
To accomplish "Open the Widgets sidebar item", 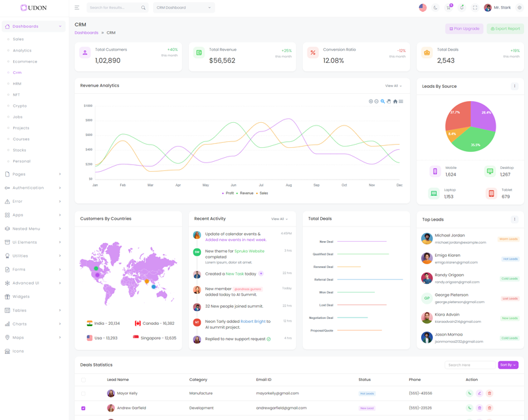I will point(21,297).
